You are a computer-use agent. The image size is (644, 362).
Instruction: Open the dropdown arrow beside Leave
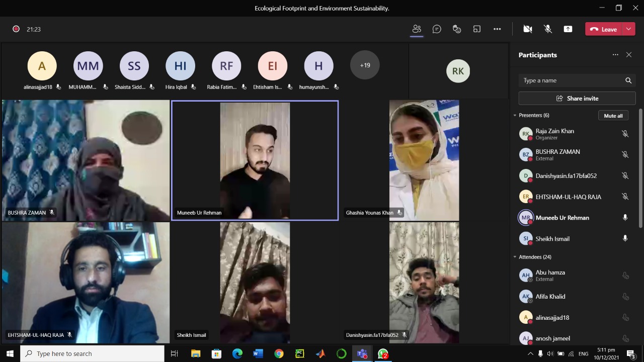tap(629, 29)
